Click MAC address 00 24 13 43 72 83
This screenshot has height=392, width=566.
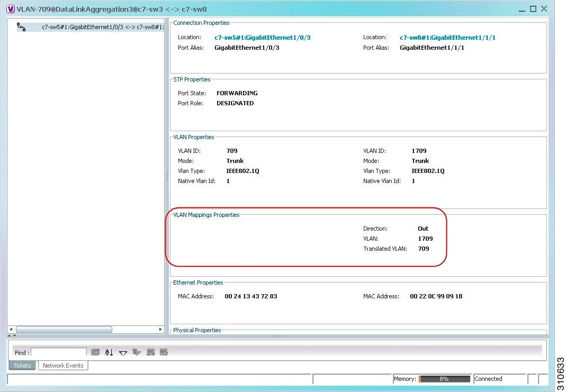click(x=251, y=296)
